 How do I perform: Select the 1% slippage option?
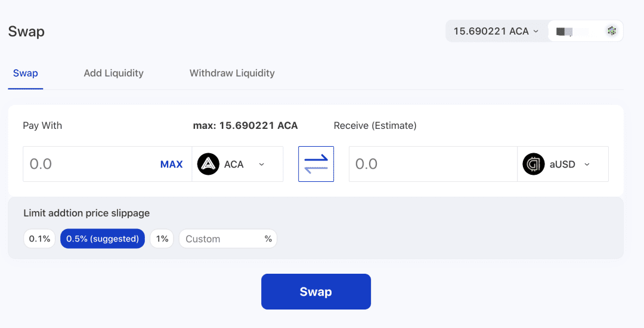pyautogui.click(x=162, y=239)
